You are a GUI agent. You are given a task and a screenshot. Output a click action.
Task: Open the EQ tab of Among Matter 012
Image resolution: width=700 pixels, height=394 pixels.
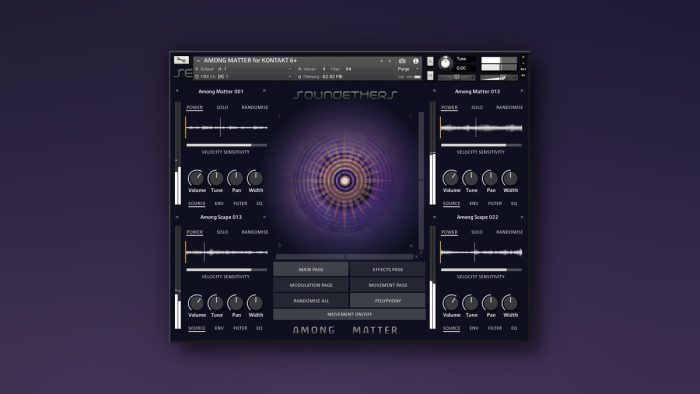pos(514,203)
